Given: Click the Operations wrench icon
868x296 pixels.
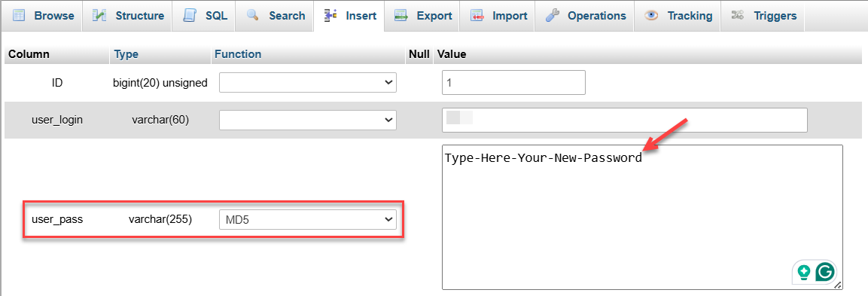Looking at the screenshot, I should pyautogui.click(x=553, y=16).
